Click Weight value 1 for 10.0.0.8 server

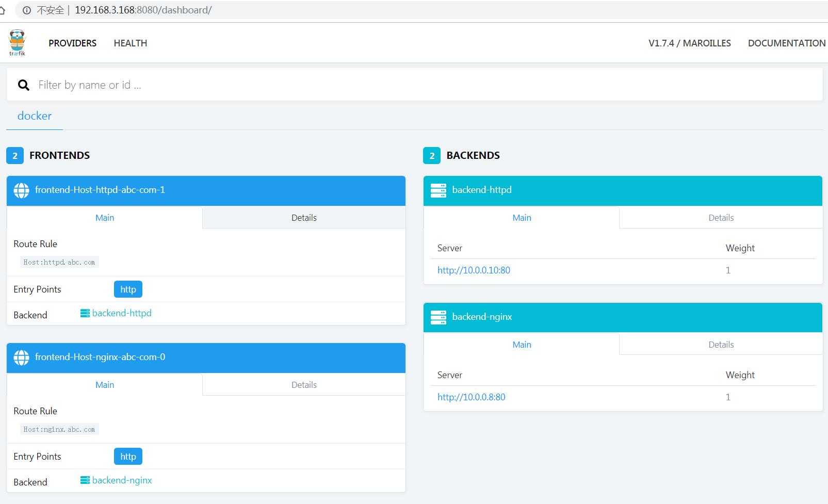[728, 397]
